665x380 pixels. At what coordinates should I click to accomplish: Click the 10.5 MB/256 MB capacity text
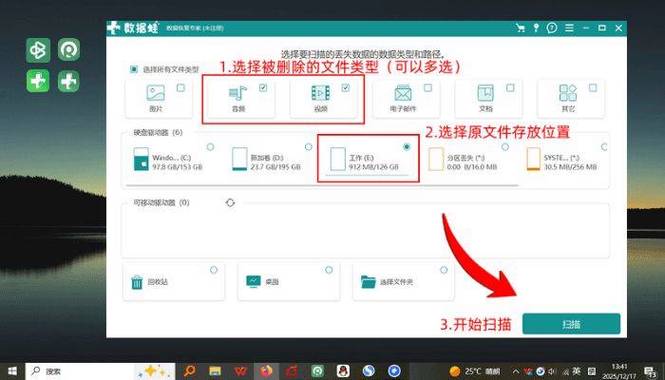[571, 167]
